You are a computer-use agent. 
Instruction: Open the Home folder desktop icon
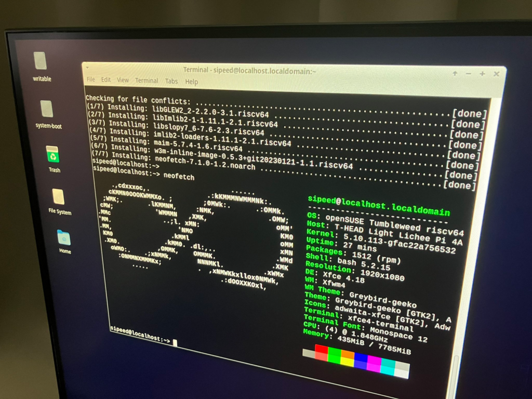(64, 242)
